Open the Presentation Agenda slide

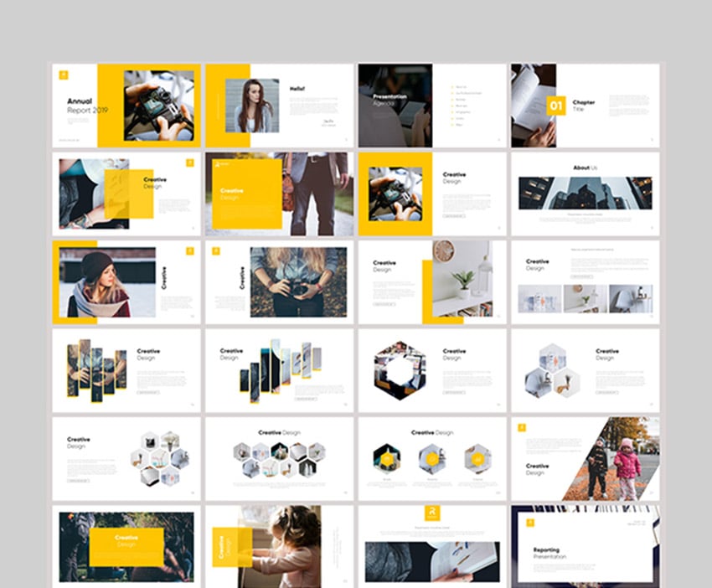tap(432, 106)
